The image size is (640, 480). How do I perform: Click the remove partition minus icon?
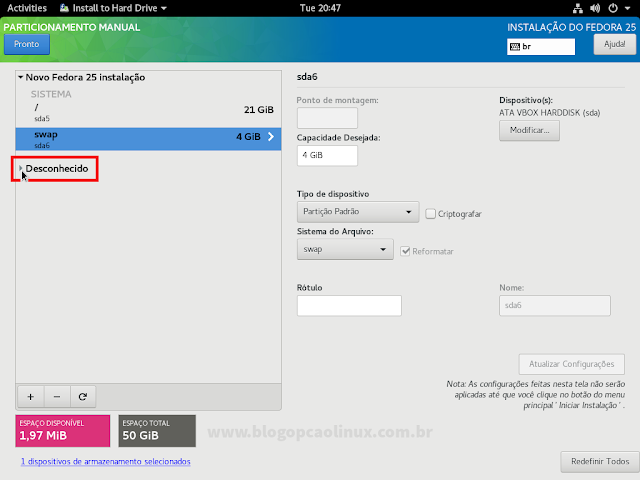(57, 397)
